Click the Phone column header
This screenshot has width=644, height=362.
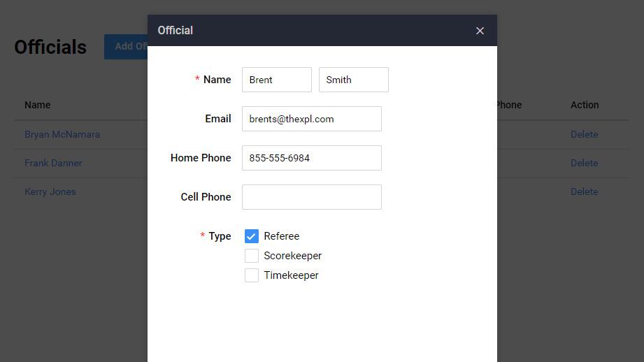pos(509,105)
